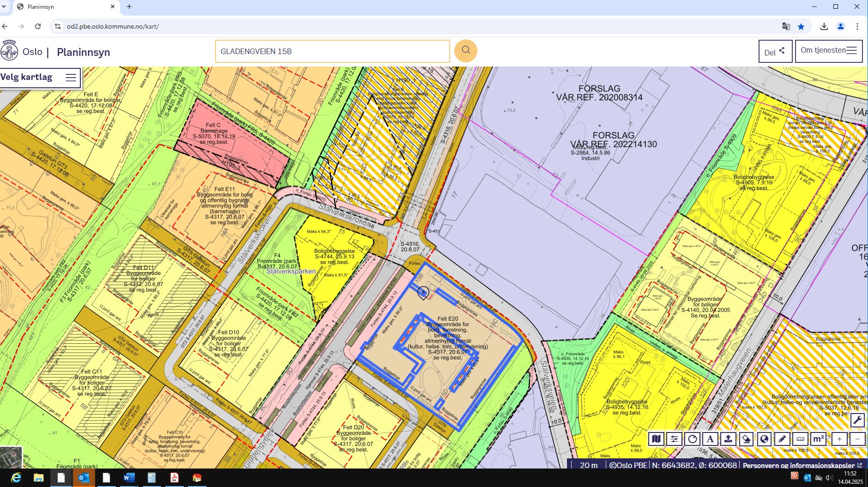Zoom out the map with minus button

(x=857, y=439)
